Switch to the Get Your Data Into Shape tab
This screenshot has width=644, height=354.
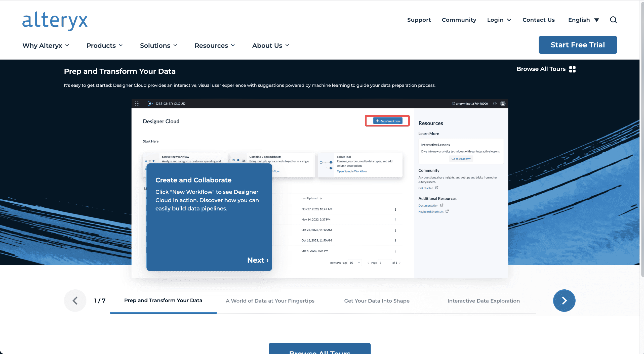tap(376, 300)
